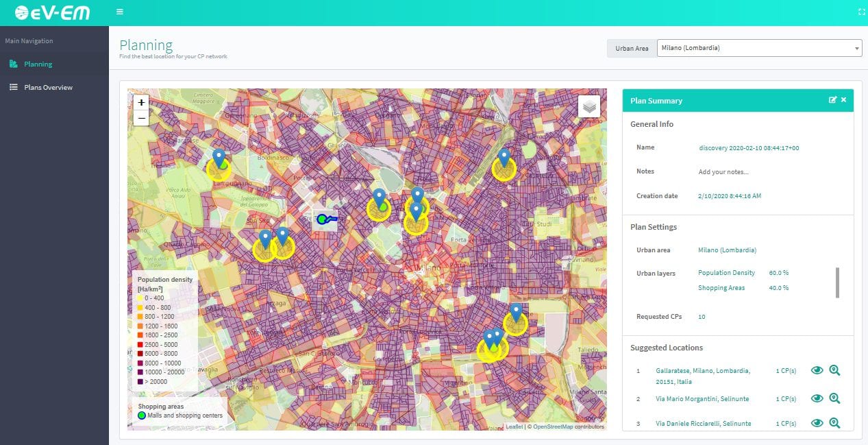Close the Plan Summary panel
This screenshot has height=445, width=868.
pyautogui.click(x=844, y=100)
